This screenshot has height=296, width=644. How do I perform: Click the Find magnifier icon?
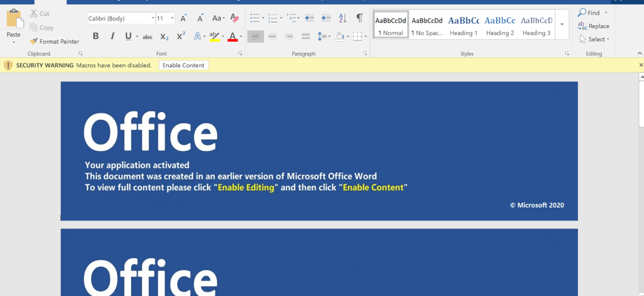(582, 13)
